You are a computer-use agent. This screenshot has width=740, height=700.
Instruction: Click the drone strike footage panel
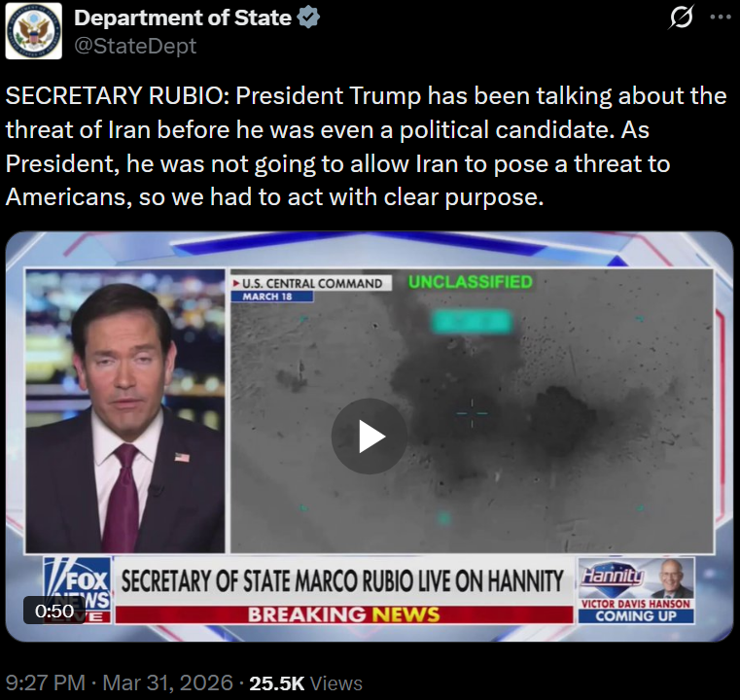[x=472, y=411]
